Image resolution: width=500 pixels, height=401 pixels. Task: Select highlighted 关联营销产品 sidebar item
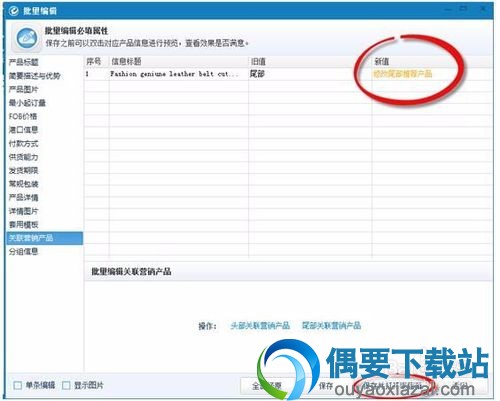click(x=44, y=238)
